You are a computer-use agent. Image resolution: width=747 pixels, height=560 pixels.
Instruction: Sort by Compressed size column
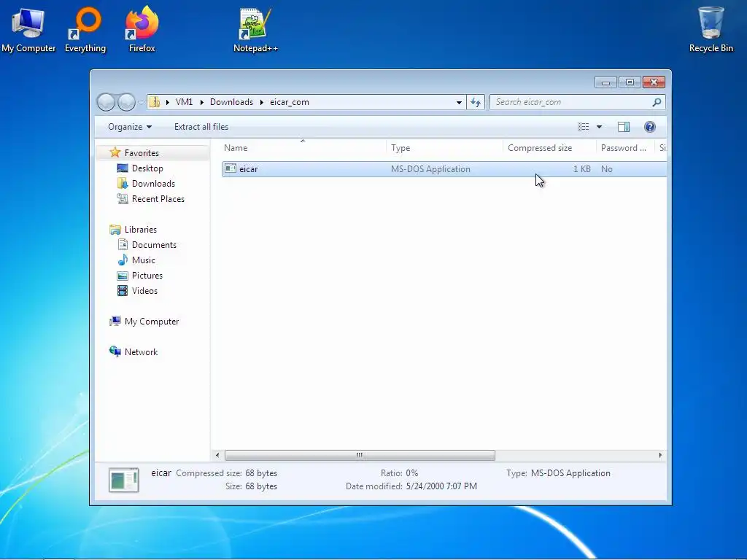[x=549, y=148]
